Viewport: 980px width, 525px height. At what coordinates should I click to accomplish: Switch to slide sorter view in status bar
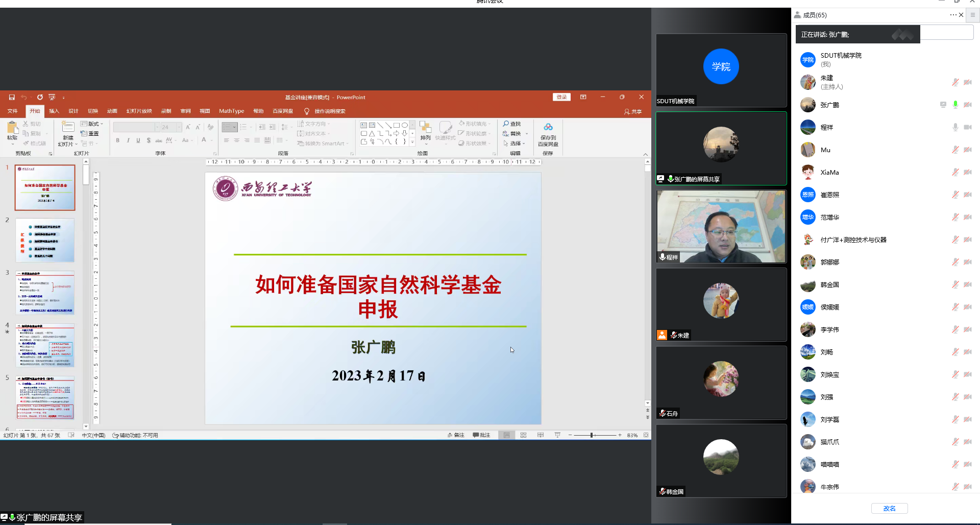523,435
